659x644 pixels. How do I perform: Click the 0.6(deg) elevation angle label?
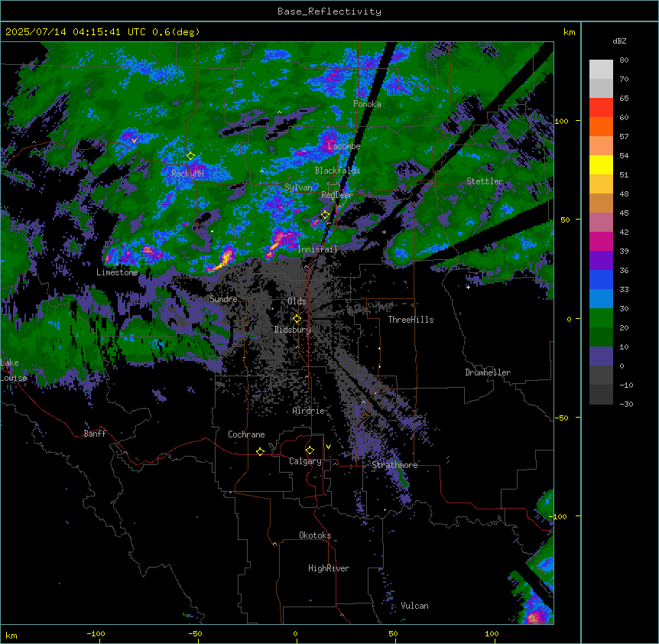[x=176, y=32]
